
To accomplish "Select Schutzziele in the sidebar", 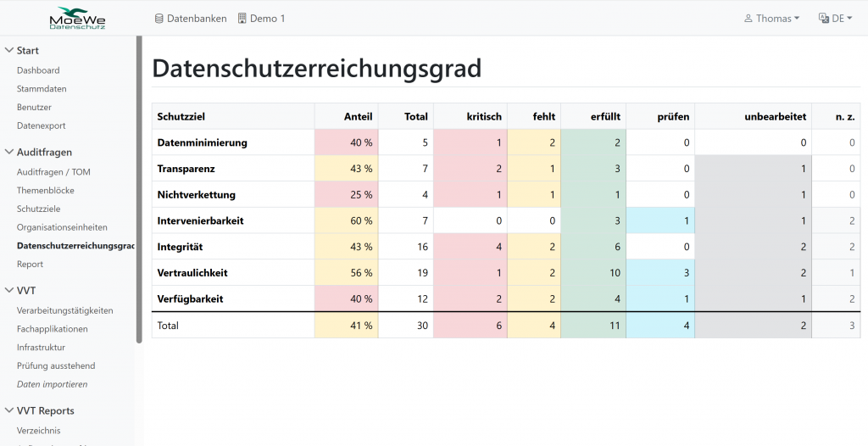I will pos(38,209).
